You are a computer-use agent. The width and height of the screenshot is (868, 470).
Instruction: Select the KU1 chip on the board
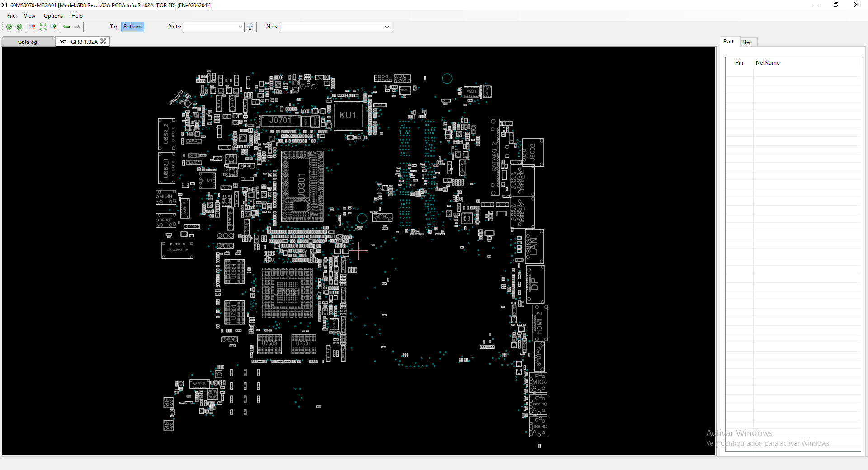tap(348, 116)
